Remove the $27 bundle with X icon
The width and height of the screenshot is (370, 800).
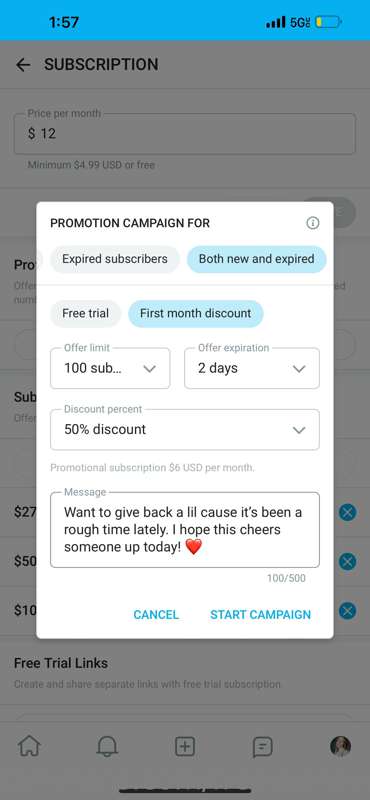(x=348, y=512)
